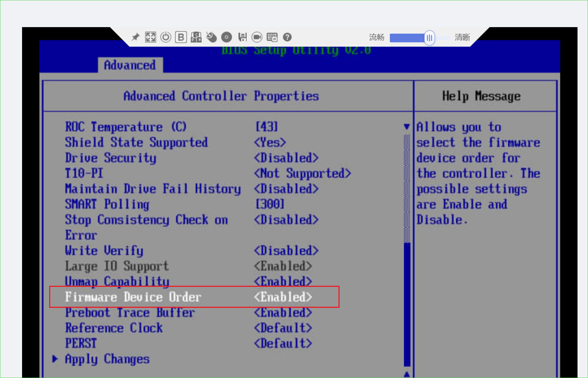The height and width of the screenshot is (378, 588).
Task: Click the scroll down arrow at scrollbar top
Action: coord(407,127)
